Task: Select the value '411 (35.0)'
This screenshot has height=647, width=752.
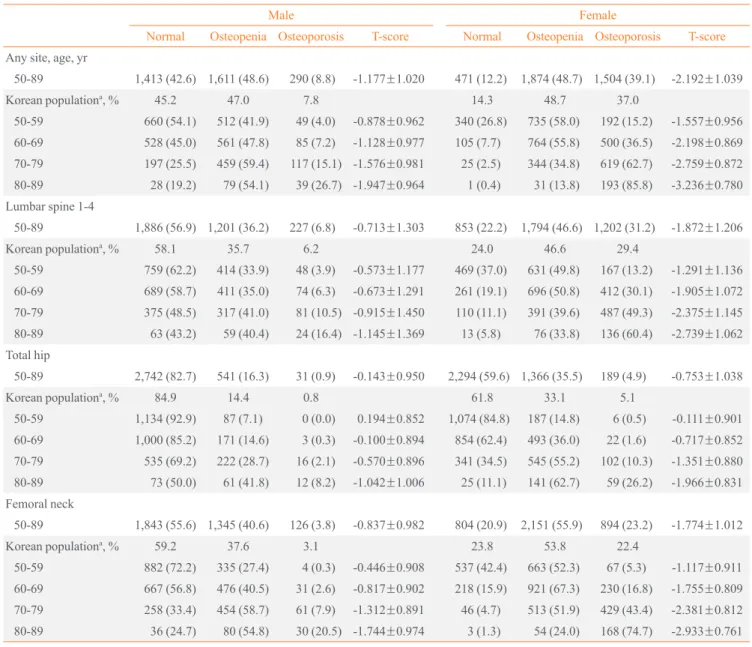Action: click(x=243, y=292)
